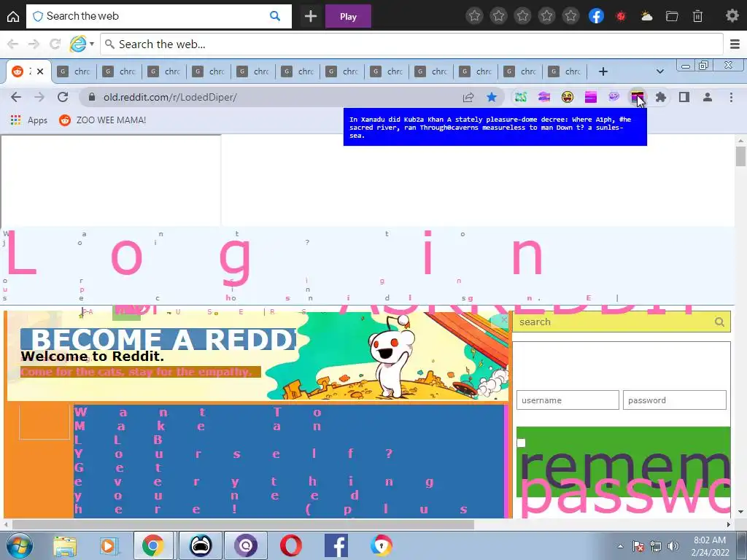
Task: Click the magnifier in the top search box
Action: (x=275, y=16)
